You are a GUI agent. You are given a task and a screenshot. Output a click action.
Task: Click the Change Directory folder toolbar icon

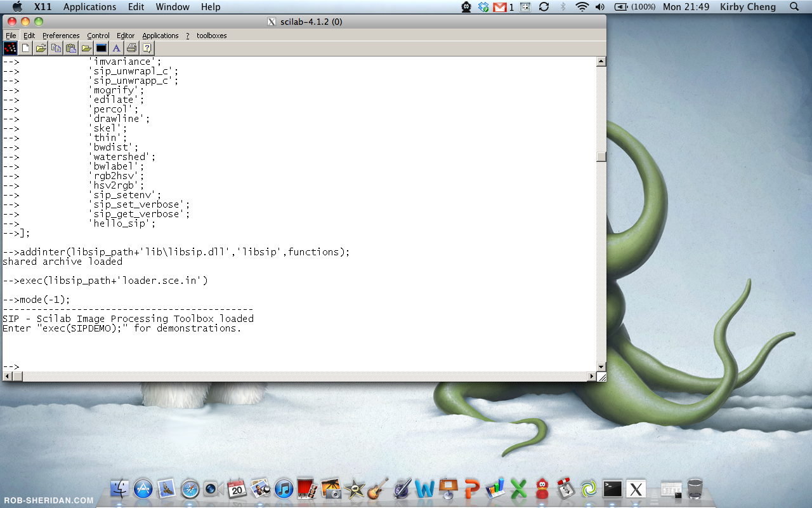click(x=86, y=48)
